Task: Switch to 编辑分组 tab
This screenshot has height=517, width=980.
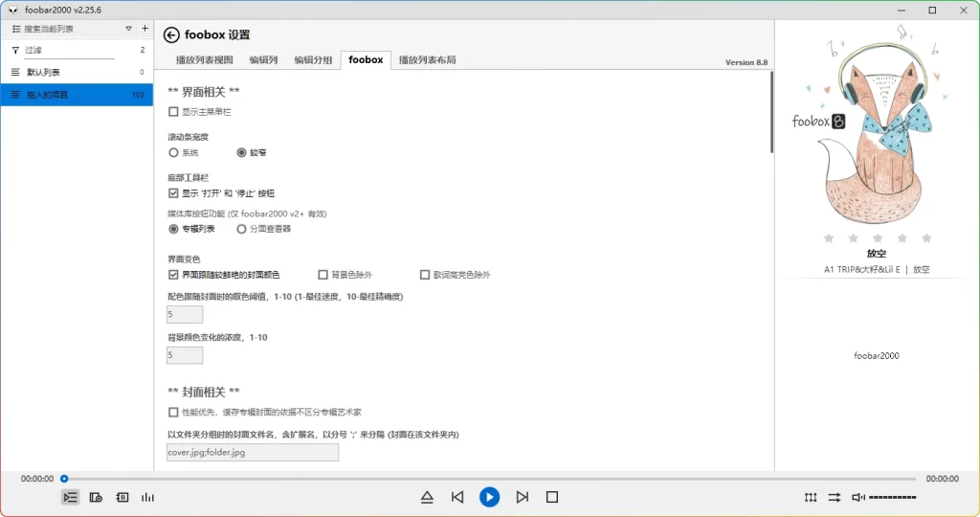Action: (313, 60)
